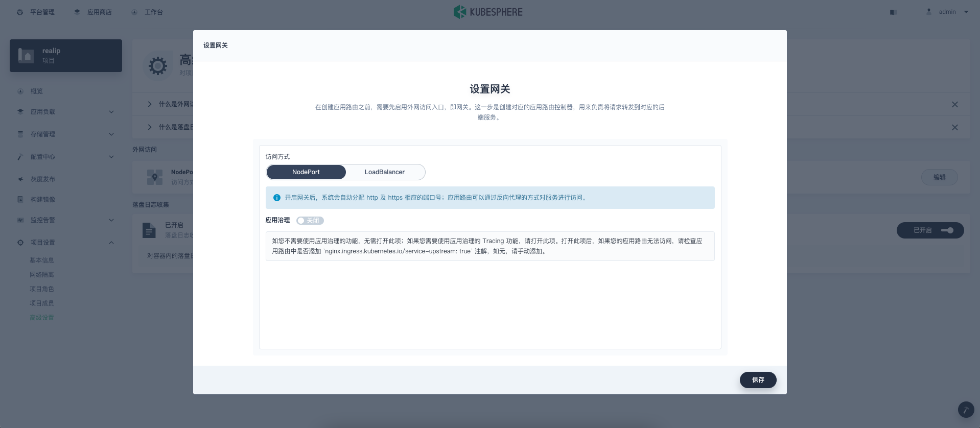
Task: Click the KubeSphere logo
Action: [x=488, y=12]
